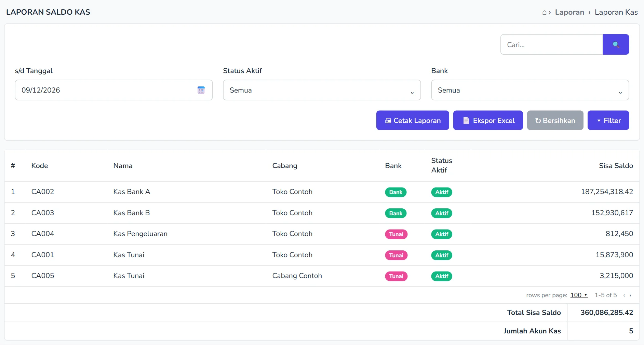This screenshot has height=345, width=644.
Task: Select code CA001 cell
Action: pyautogui.click(x=43, y=255)
